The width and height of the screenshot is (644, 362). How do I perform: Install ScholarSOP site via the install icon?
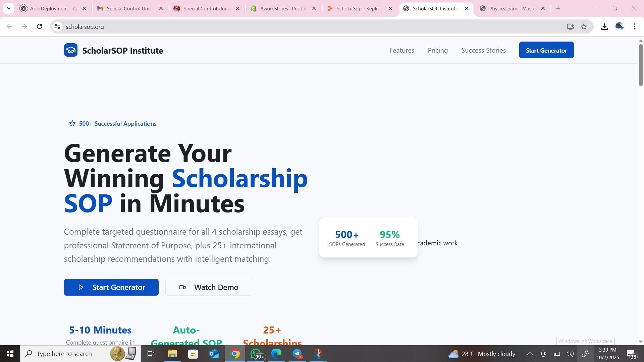click(x=570, y=26)
